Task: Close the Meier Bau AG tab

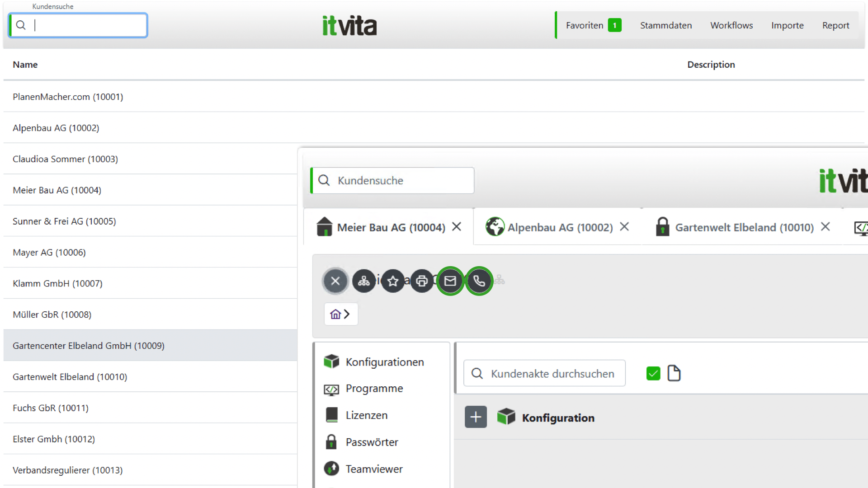Action: point(457,226)
